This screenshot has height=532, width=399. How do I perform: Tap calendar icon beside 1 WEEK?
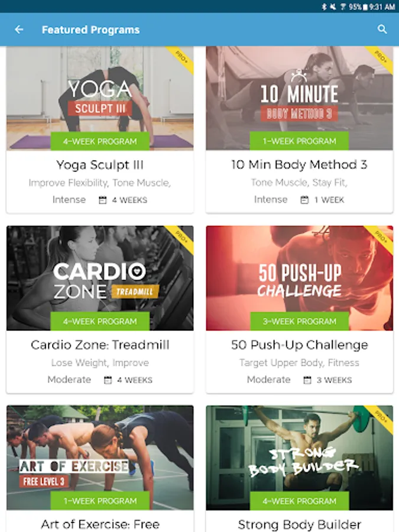tap(304, 200)
